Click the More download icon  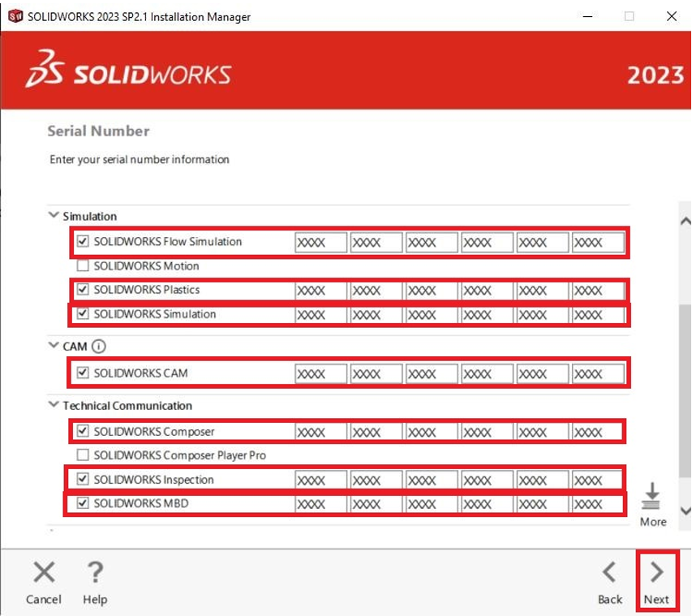pyautogui.click(x=652, y=496)
